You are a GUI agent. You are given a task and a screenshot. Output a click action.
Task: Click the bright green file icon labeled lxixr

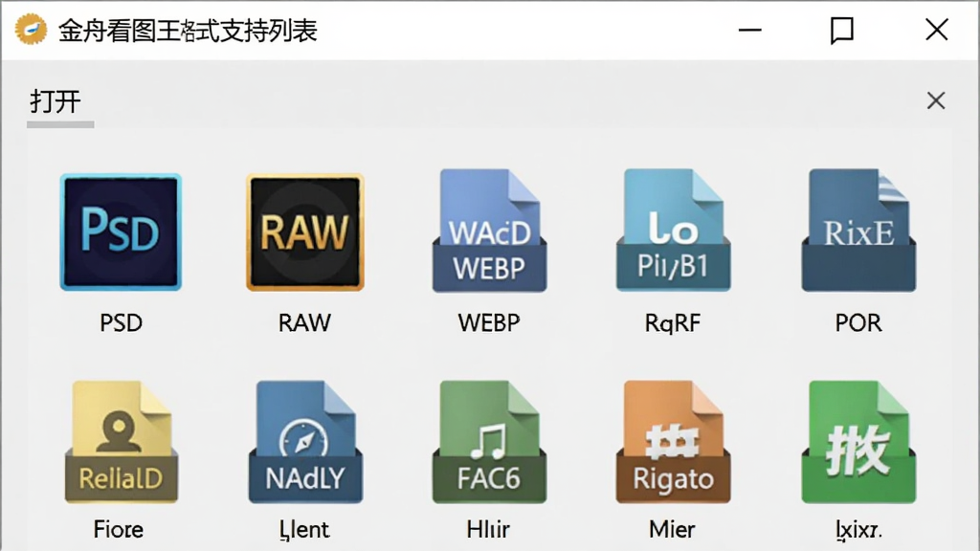click(858, 442)
